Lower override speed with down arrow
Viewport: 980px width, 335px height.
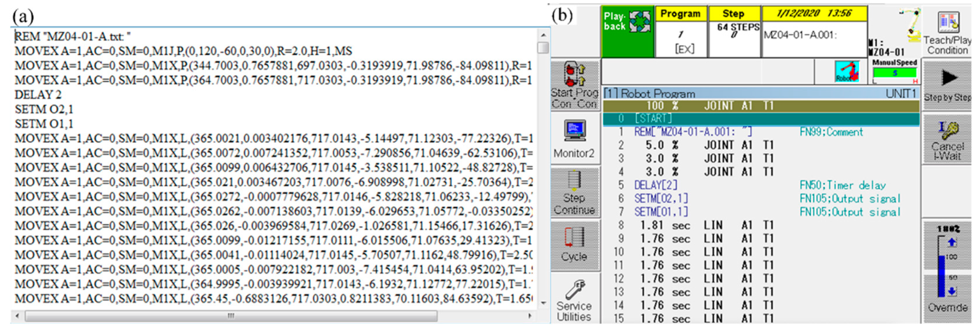(952, 292)
